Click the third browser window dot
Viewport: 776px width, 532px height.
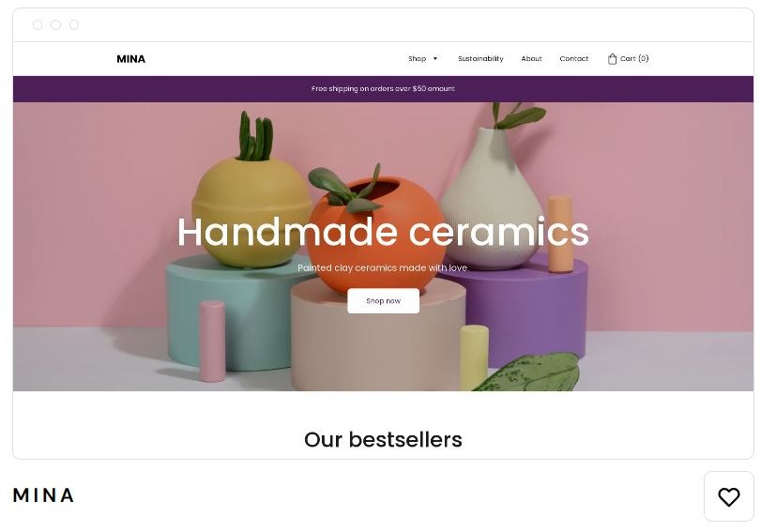[x=74, y=24]
